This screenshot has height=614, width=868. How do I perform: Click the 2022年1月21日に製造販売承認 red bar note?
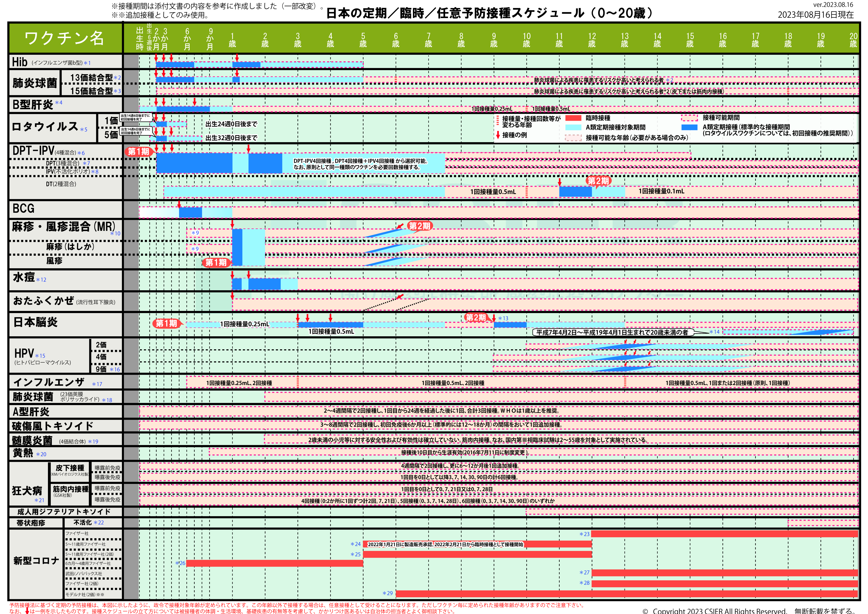click(x=445, y=544)
